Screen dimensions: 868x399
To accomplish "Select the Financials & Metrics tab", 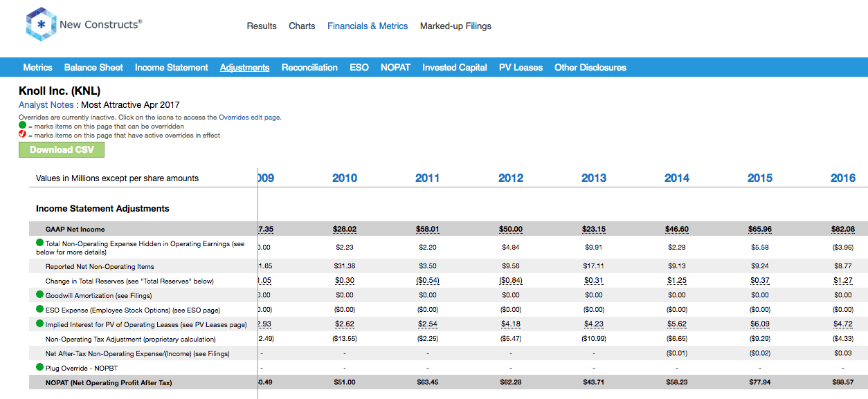I will 368,26.
